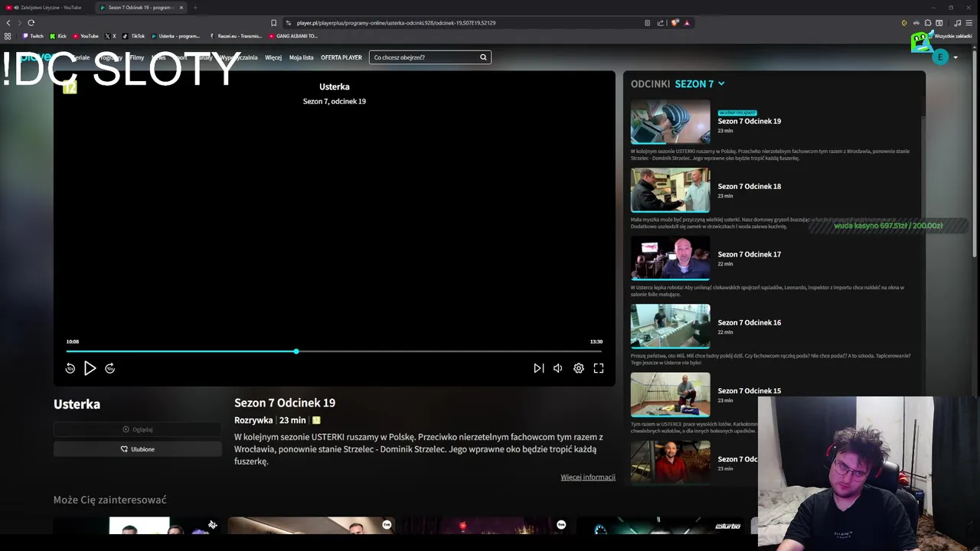Open the GANG ALBANII bookmark
This screenshot has width=980, height=551.
pos(292,36)
